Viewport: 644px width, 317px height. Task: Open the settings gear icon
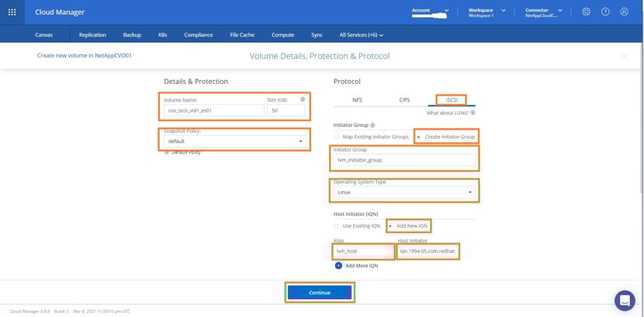(586, 12)
